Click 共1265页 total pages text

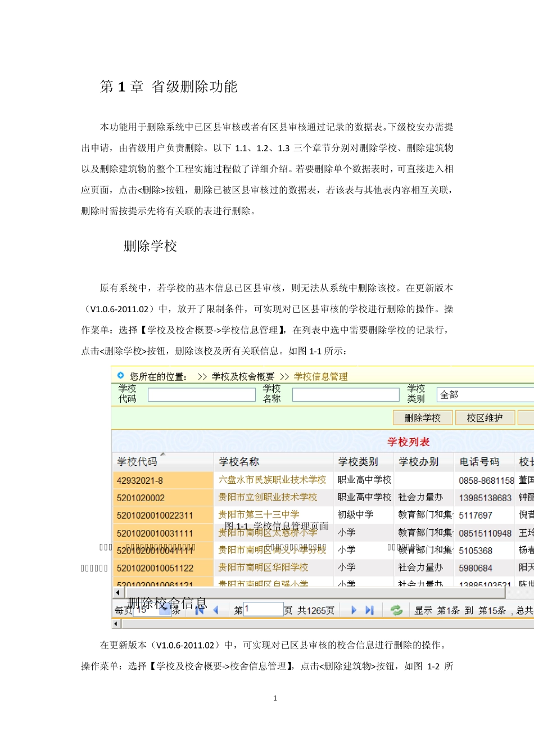click(x=316, y=610)
